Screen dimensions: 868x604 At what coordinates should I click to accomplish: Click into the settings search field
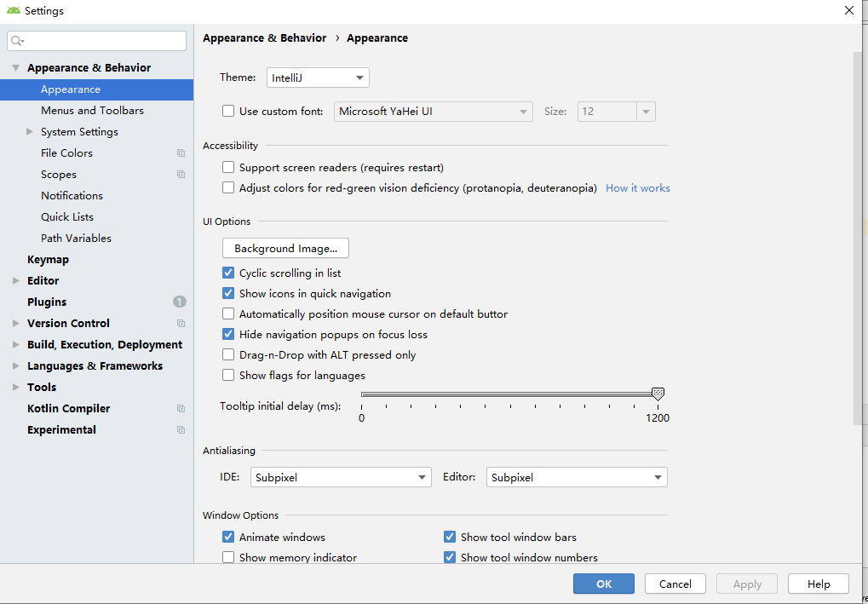click(x=102, y=41)
